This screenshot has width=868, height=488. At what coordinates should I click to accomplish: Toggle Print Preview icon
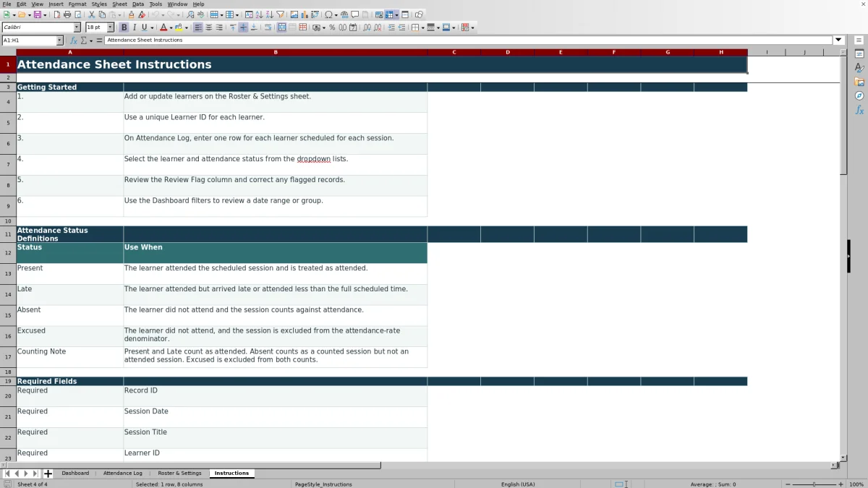pos(77,14)
